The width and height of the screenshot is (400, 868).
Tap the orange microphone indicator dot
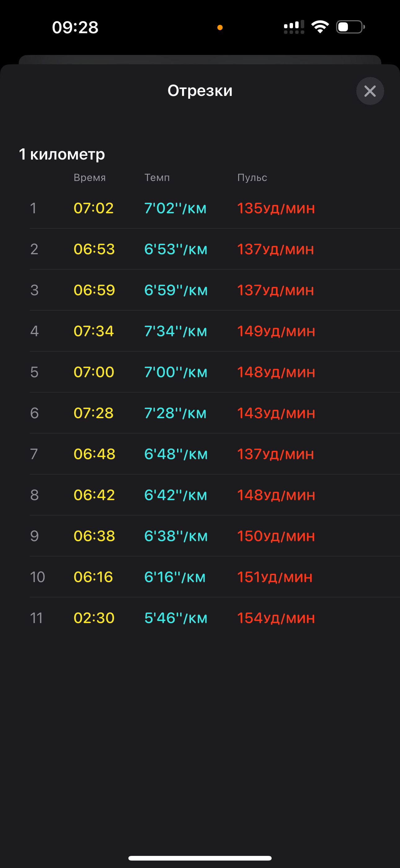[x=220, y=27]
